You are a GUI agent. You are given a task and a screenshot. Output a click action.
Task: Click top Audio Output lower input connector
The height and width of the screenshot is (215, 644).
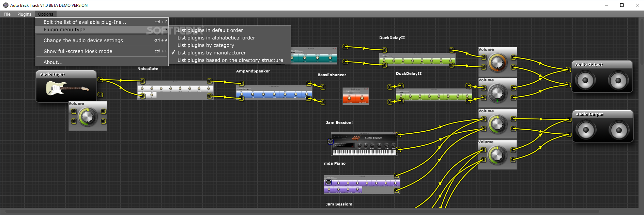click(568, 85)
